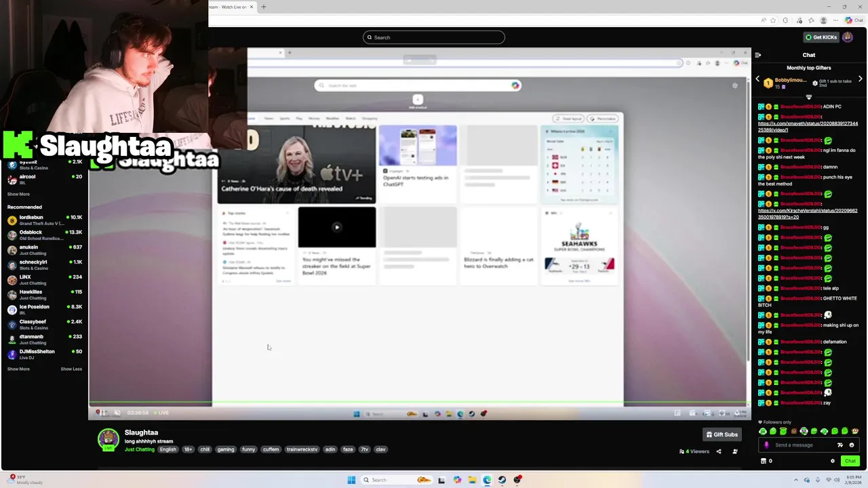Image resolution: width=868 pixels, height=488 pixels.
Task: Collapse Recommended with Show Less
Action: coord(71,369)
